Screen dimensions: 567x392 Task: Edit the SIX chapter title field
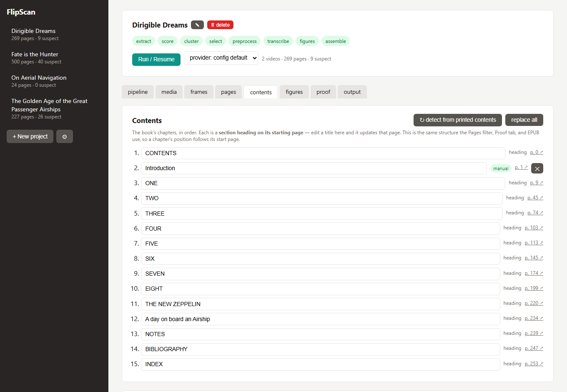click(320, 259)
